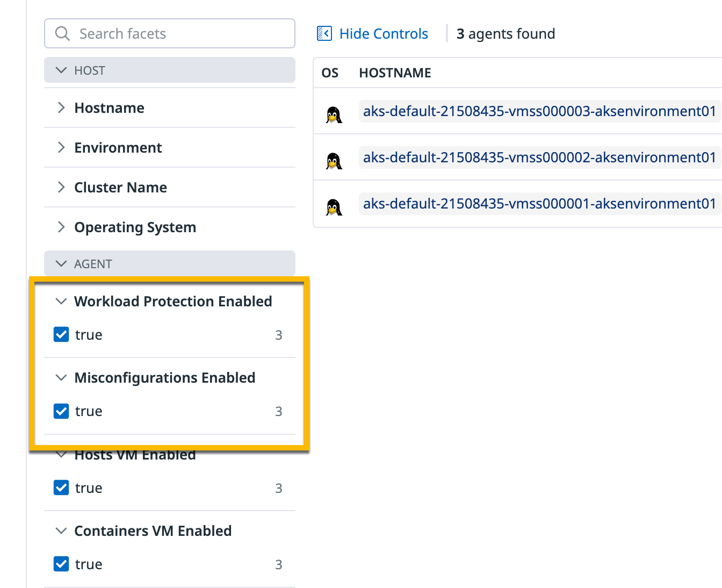The width and height of the screenshot is (722, 588).
Task: Click Linux penguin icon for vmss000001 host
Action: click(334, 207)
